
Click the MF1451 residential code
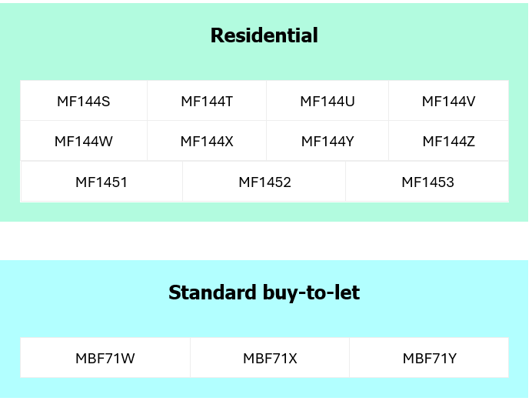(101, 182)
